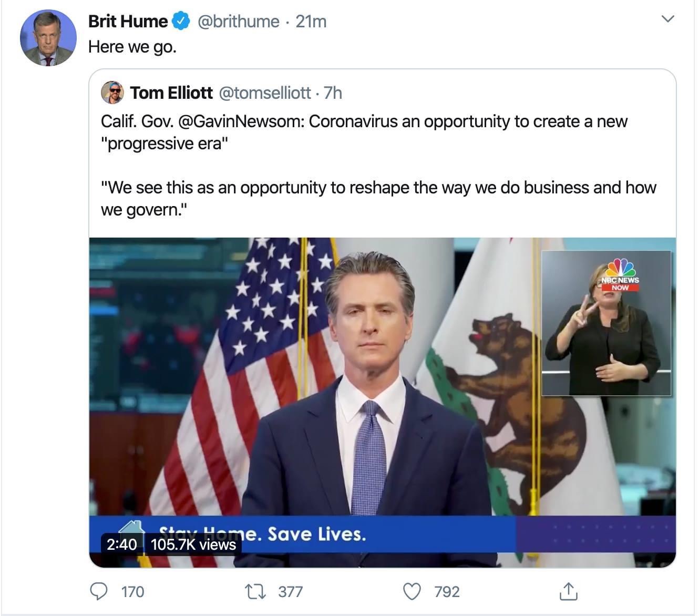Like the tweet with heart icon

click(412, 591)
